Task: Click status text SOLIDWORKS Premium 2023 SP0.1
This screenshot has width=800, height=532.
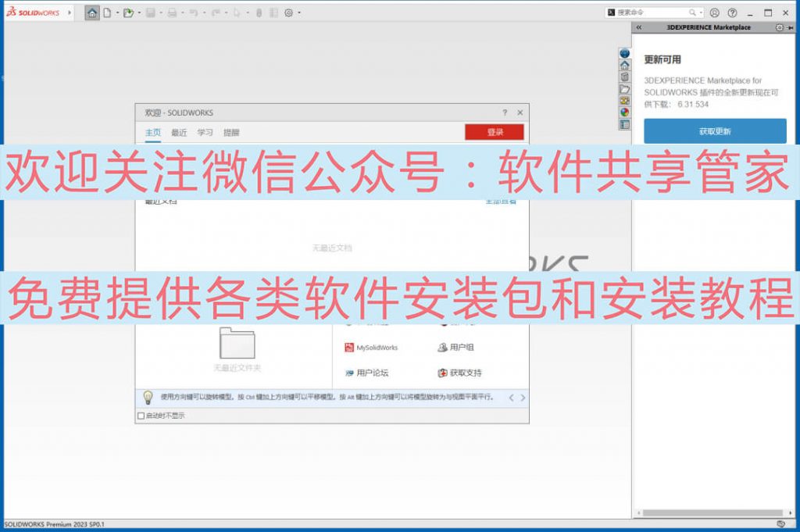Action: pos(54,524)
